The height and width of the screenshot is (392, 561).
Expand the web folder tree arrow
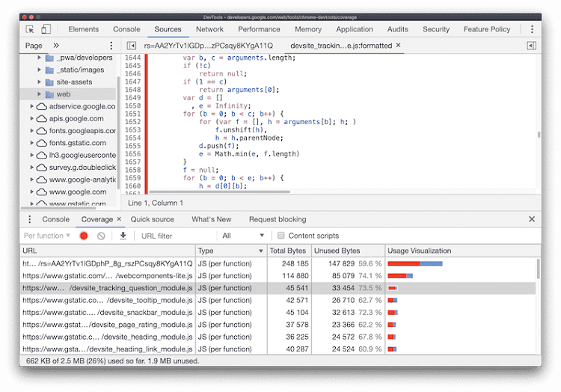tap(40, 94)
